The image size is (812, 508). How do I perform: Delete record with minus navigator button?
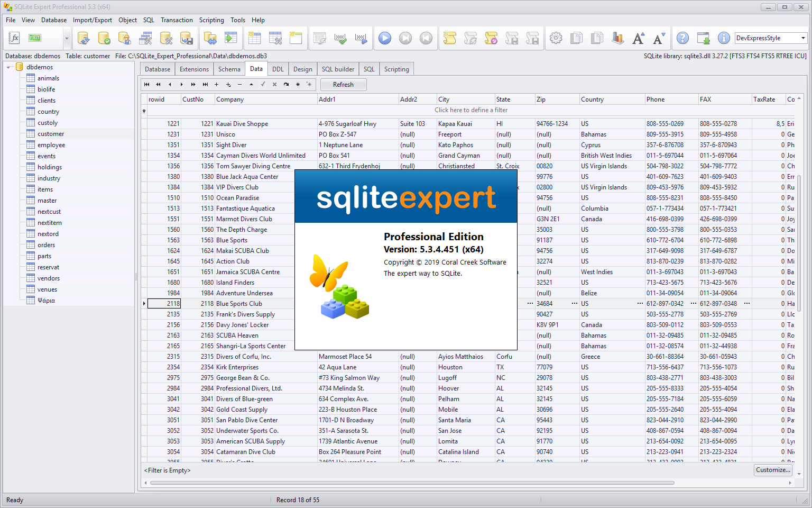click(x=240, y=85)
